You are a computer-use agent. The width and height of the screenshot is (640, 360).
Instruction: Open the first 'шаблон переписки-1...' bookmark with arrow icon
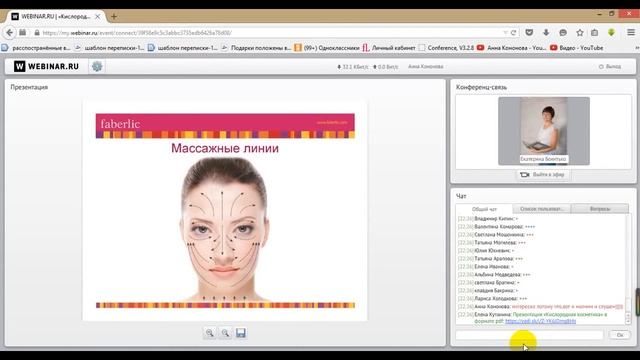click(109, 48)
